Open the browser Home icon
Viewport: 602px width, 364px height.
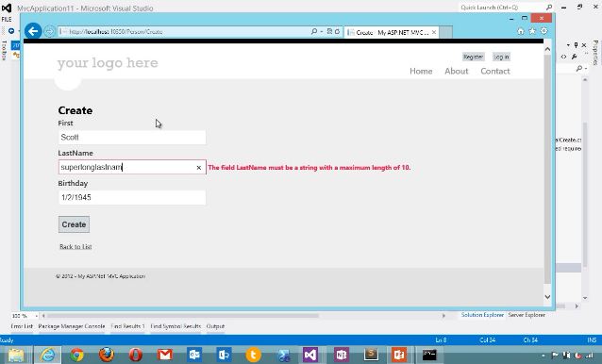(x=521, y=31)
